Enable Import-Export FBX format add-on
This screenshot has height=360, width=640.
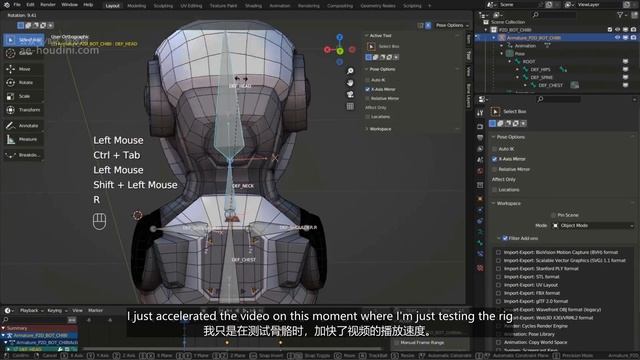[498, 293]
